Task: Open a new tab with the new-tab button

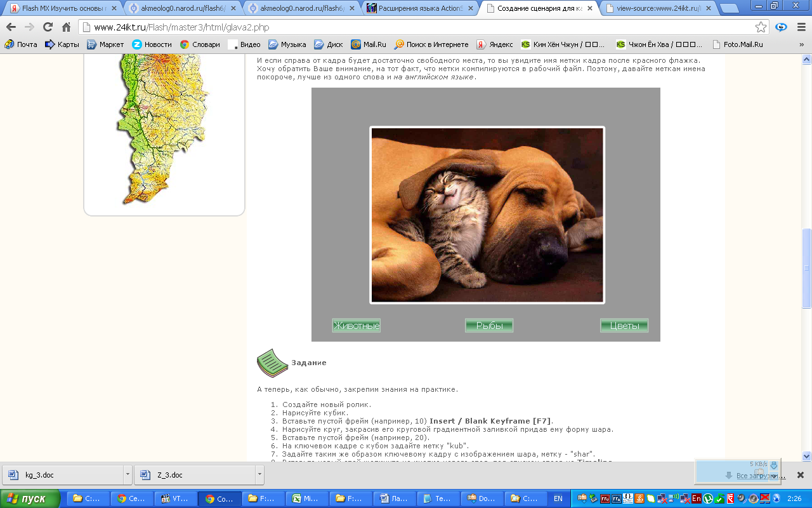Action: click(x=730, y=9)
